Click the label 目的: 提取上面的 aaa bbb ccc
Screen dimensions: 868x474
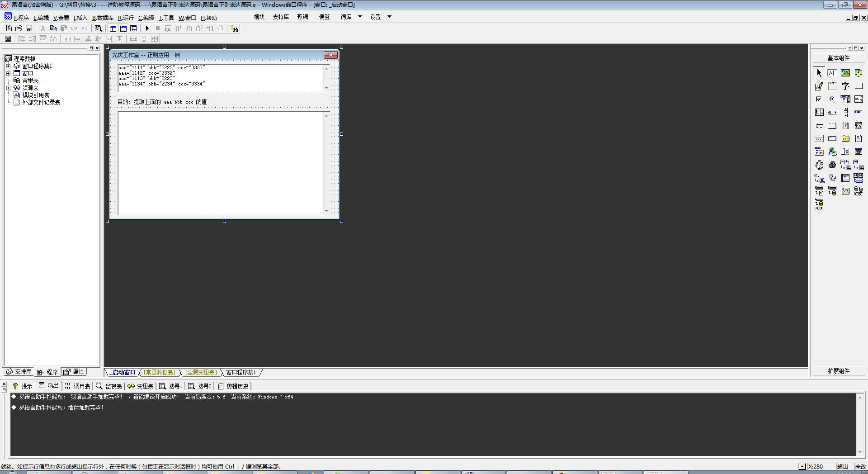point(162,102)
